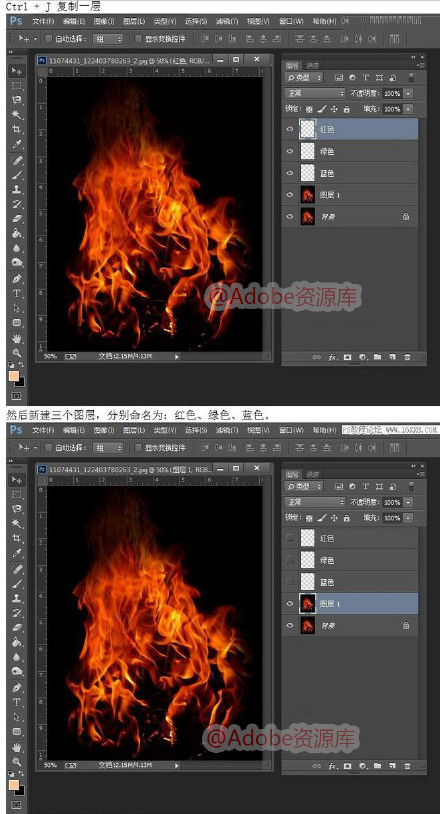
Task: Click the Hand tool in lower window toolbar
Action: (17, 747)
